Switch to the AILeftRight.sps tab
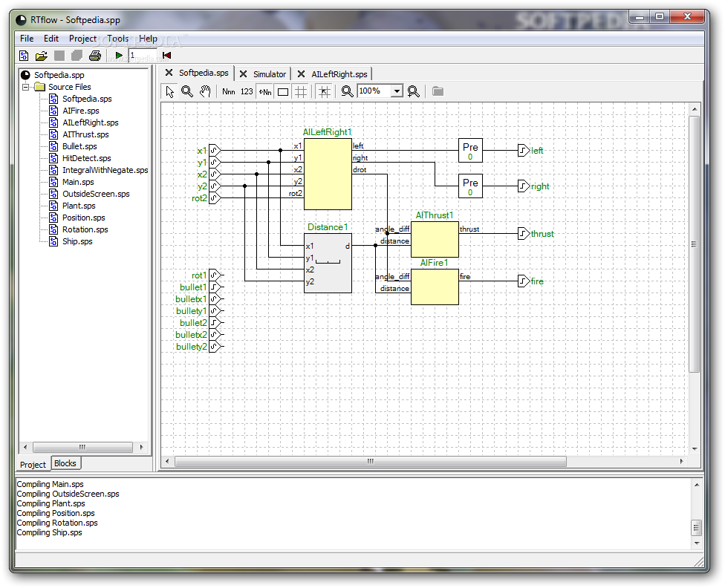Viewport: 725px width, 588px height. point(339,74)
